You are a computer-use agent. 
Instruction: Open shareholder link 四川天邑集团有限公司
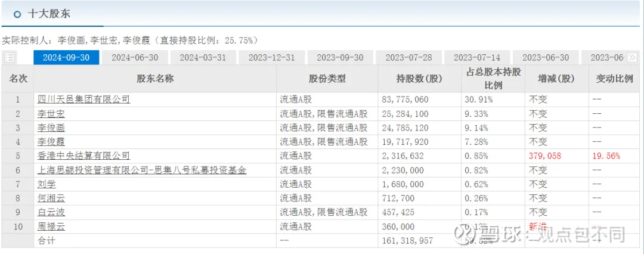(x=84, y=100)
